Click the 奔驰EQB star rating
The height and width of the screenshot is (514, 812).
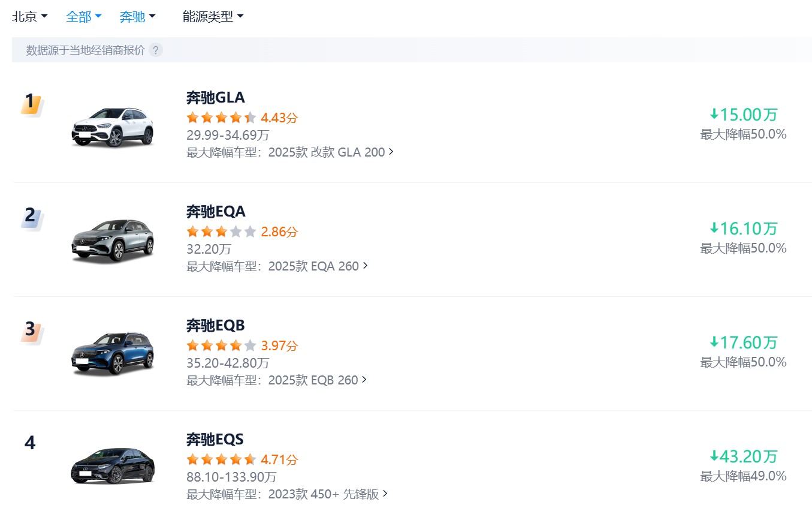(x=221, y=345)
